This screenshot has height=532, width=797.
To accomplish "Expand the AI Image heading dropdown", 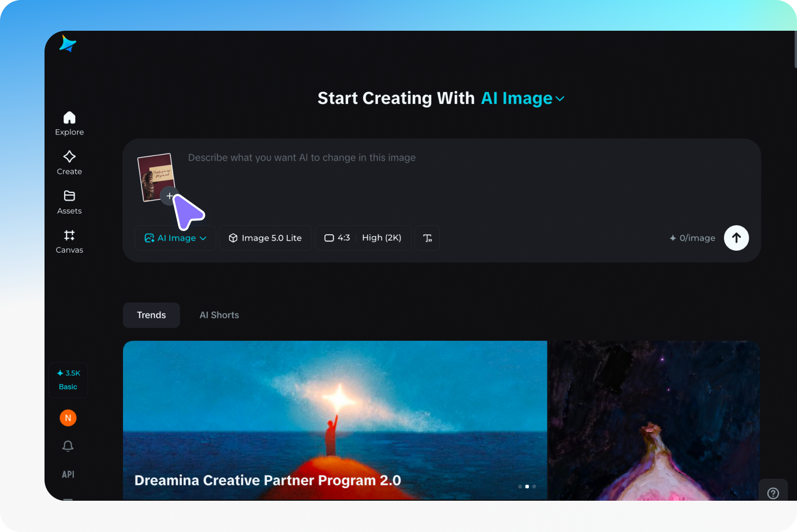I will point(523,99).
